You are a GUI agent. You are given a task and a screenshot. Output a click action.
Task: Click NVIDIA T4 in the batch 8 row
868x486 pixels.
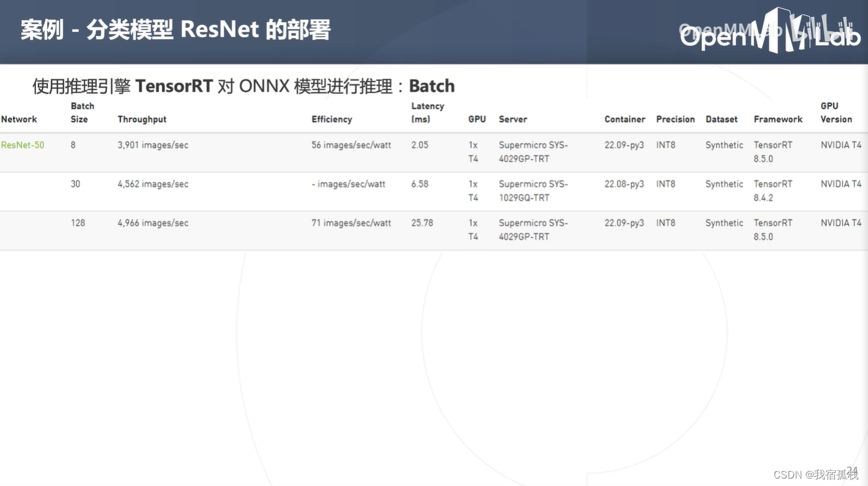pos(841,145)
